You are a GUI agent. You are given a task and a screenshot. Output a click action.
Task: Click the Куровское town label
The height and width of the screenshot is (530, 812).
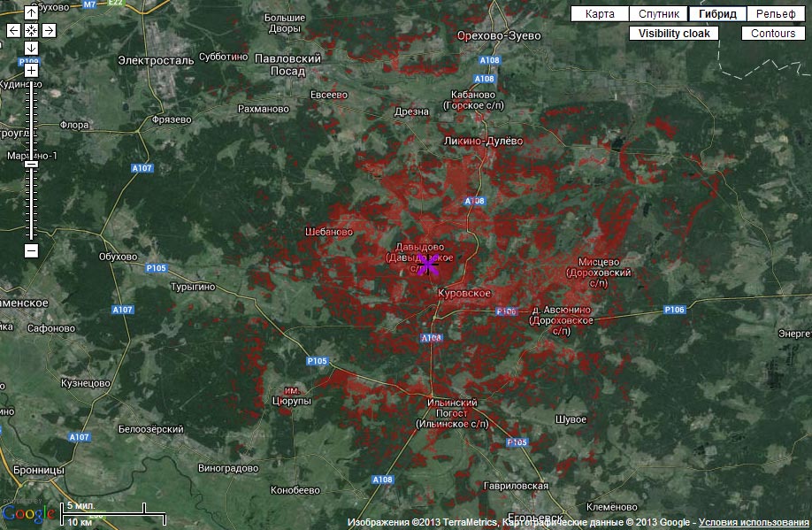point(464,293)
